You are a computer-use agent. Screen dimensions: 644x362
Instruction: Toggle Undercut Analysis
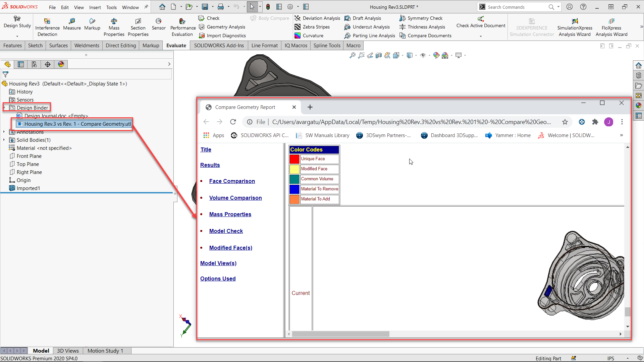[x=367, y=27]
